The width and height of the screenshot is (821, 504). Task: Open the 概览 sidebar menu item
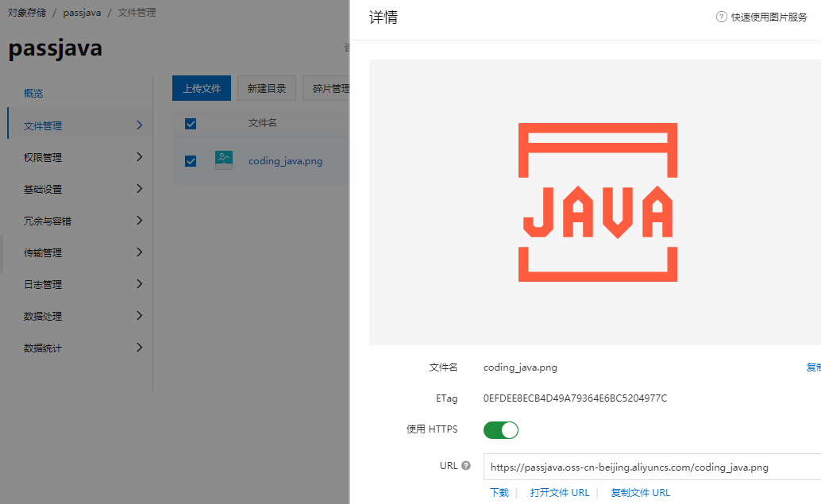[33, 94]
